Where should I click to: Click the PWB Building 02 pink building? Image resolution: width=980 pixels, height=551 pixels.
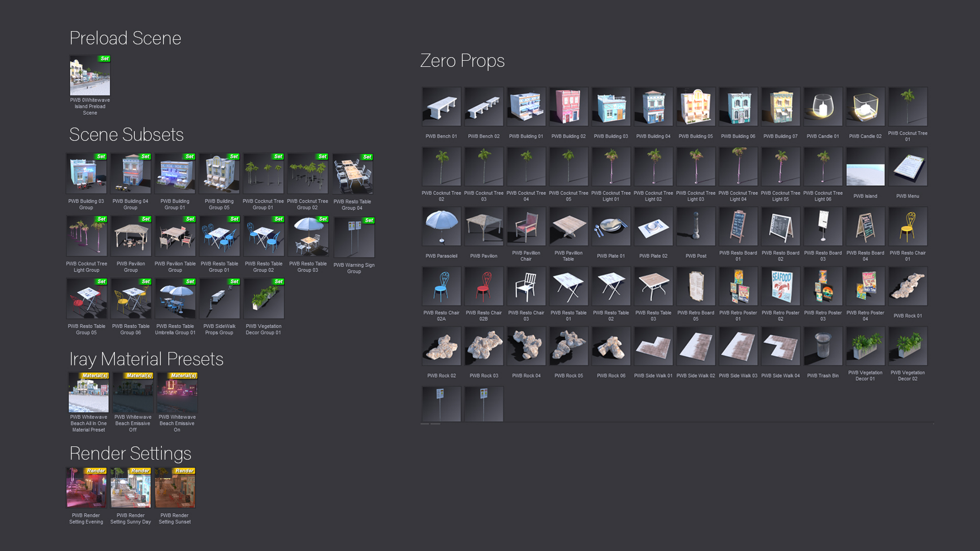(569, 107)
